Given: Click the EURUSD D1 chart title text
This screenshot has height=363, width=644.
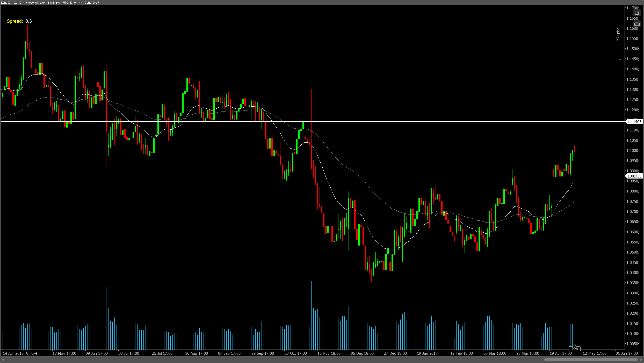Looking at the screenshot, I should (x=50, y=3).
